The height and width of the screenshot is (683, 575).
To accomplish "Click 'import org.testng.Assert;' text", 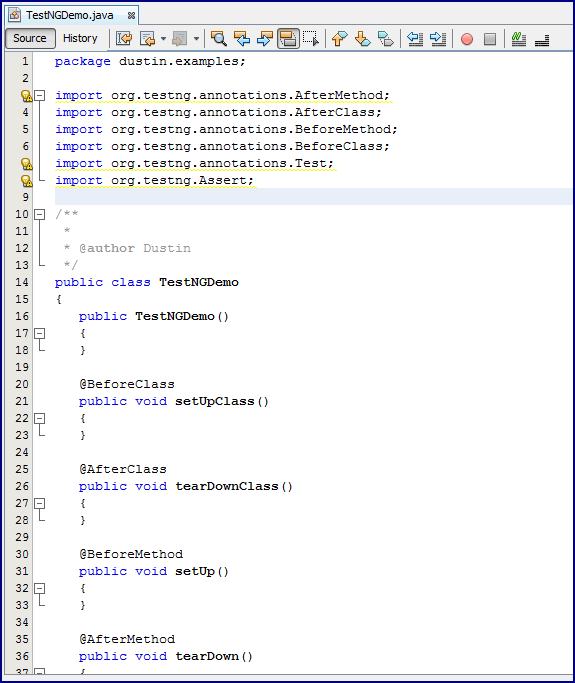I will pos(154,180).
